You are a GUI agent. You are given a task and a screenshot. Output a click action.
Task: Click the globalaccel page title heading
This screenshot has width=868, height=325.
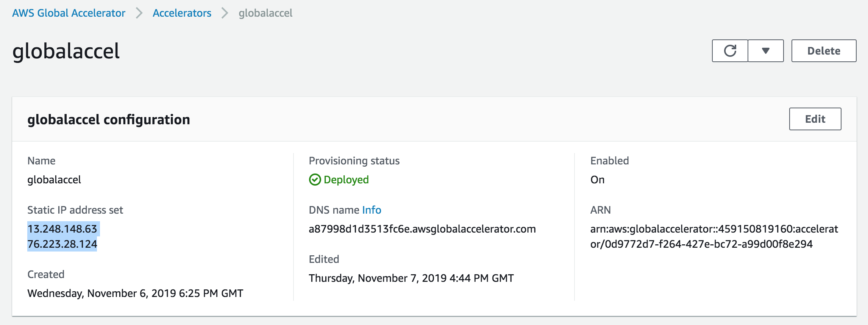coord(66,51)
